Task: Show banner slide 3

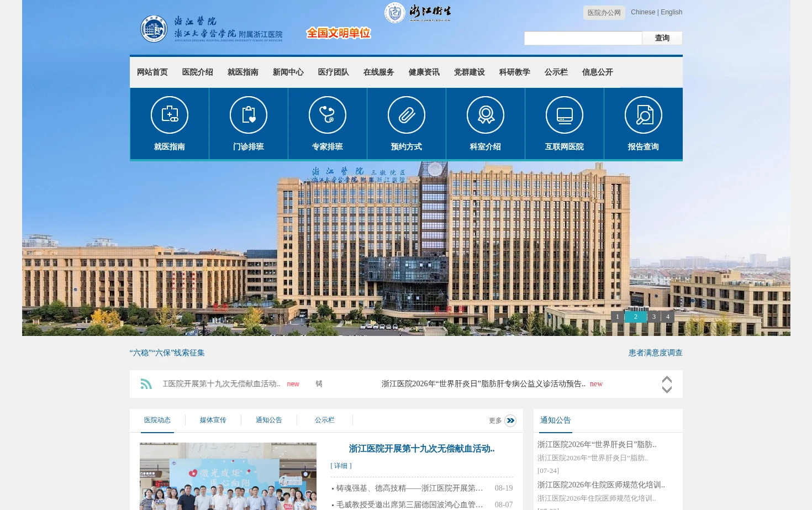Action: (654, 317)
